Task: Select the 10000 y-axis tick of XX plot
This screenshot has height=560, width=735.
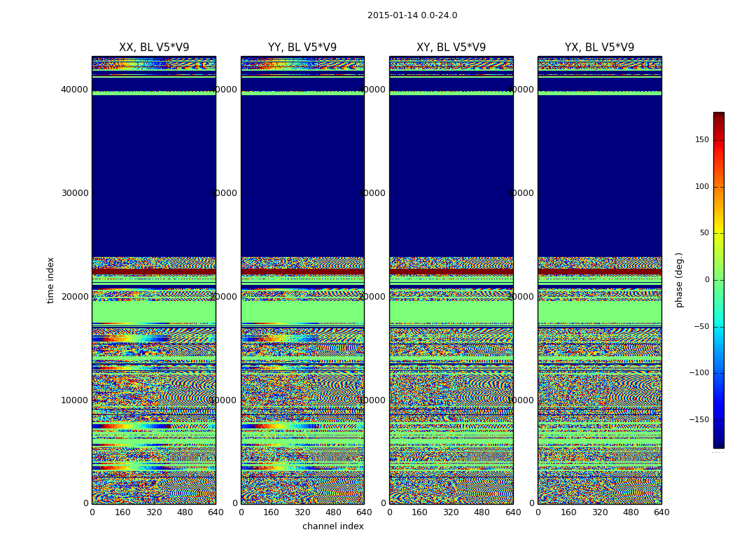Action: (74, 400)
